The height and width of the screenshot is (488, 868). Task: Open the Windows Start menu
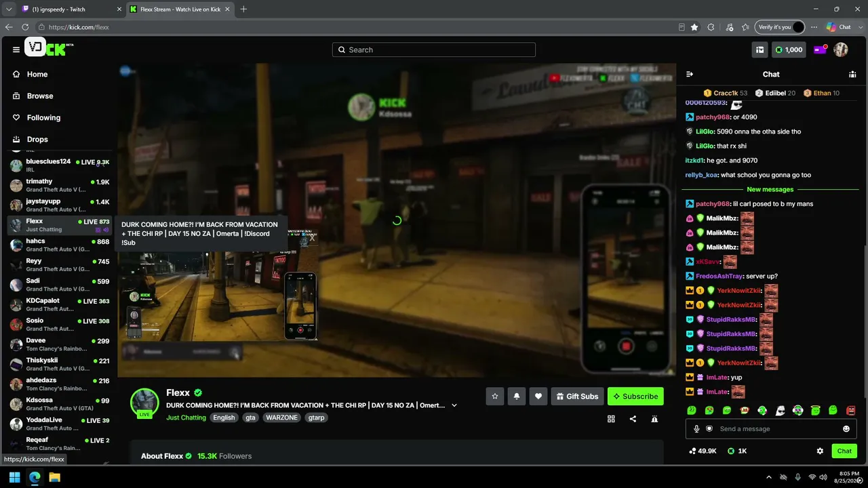(x=14, y=477)
